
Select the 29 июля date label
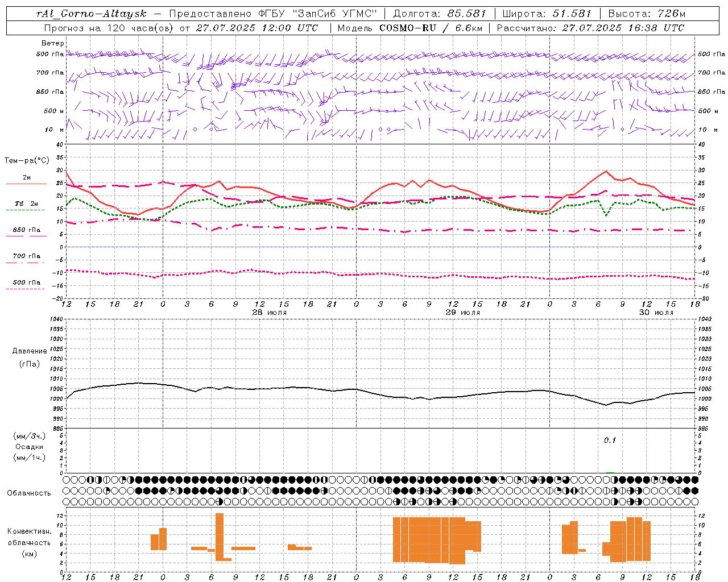462,313
